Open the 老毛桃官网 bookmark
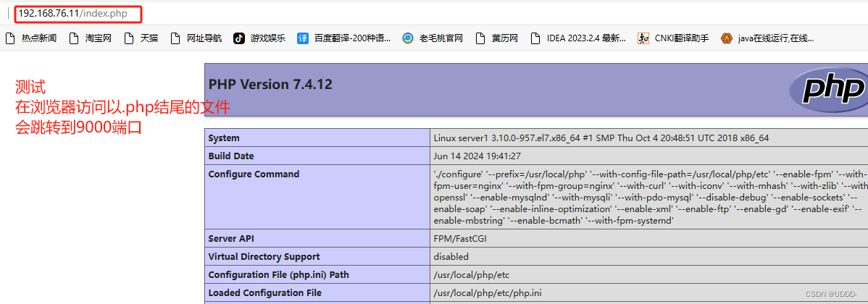The height and width of the screenshot is (304, 868). point(433,38)
